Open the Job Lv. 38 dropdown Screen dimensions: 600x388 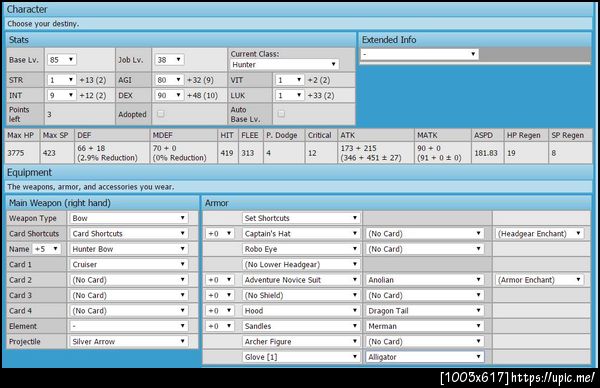click(169, 60)
